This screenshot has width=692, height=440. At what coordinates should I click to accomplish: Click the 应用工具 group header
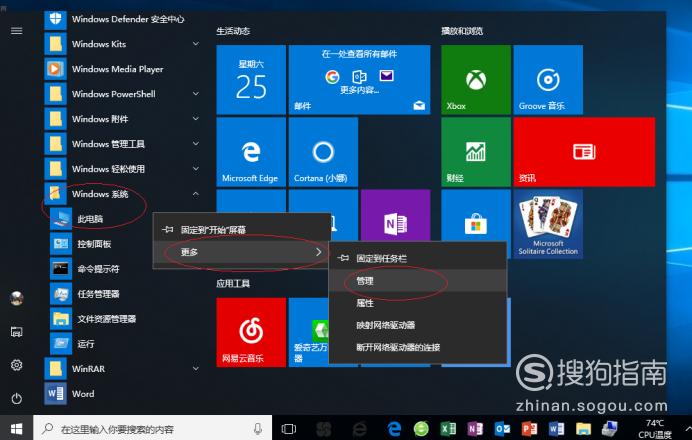click(x=233, y=283)
